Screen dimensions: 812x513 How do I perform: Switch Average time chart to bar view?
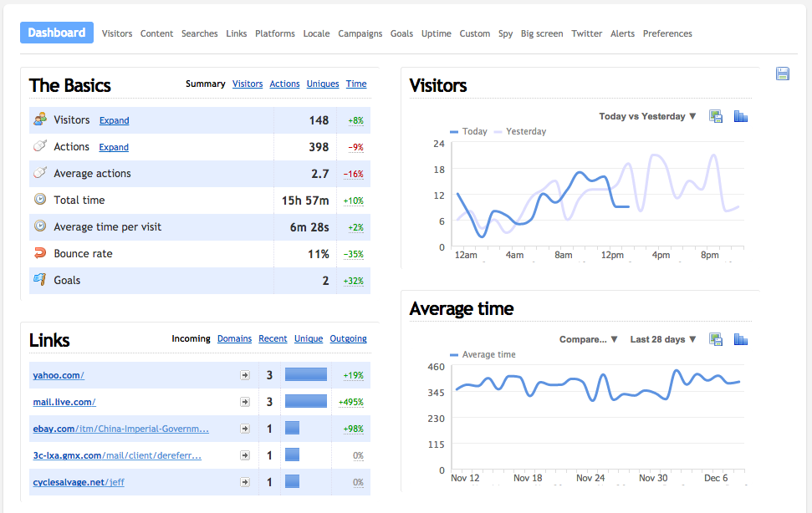coord(741,339)
